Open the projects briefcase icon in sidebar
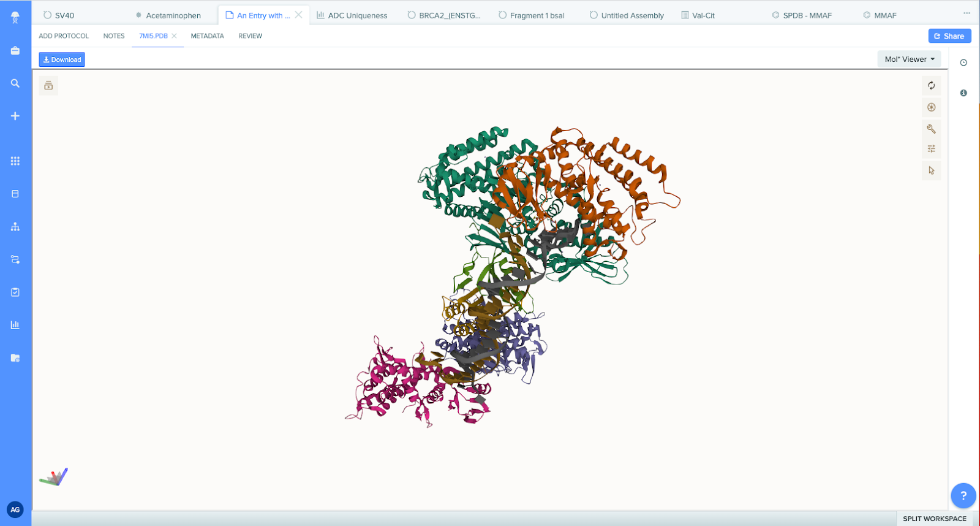Screen dimensions: 980x526 tap(15, 50)
